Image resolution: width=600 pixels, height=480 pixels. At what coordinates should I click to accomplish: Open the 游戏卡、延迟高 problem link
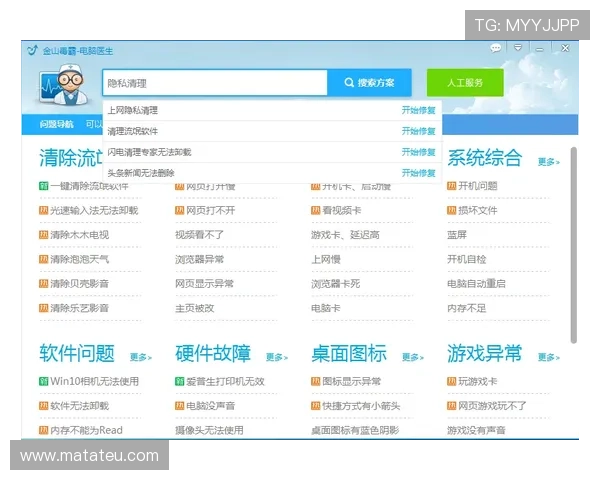(x=345, y=235)
